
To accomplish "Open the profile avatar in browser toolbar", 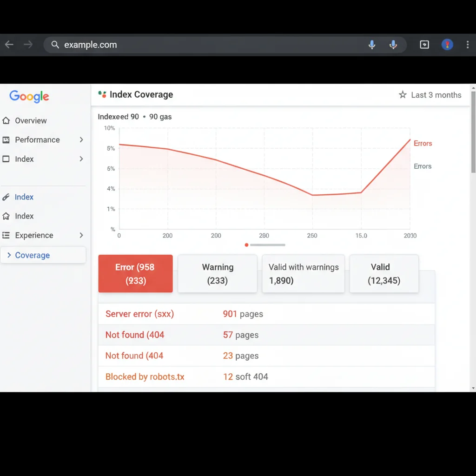I will (447, 45).
